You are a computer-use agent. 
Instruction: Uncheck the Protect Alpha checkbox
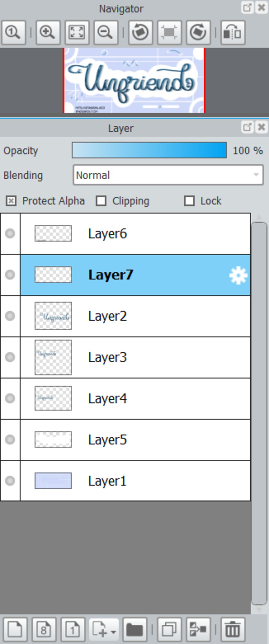(11, 201)
